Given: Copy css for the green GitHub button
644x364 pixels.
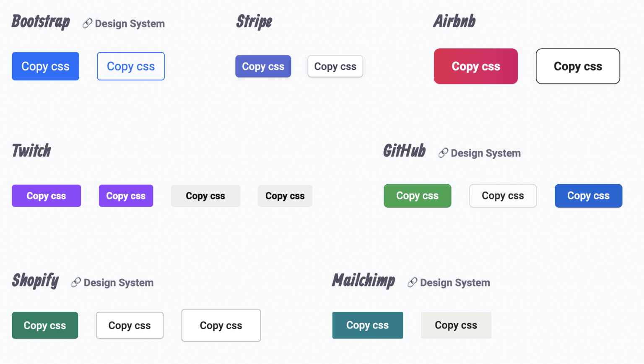Looking at the screenshot, I should click(417, 196).
